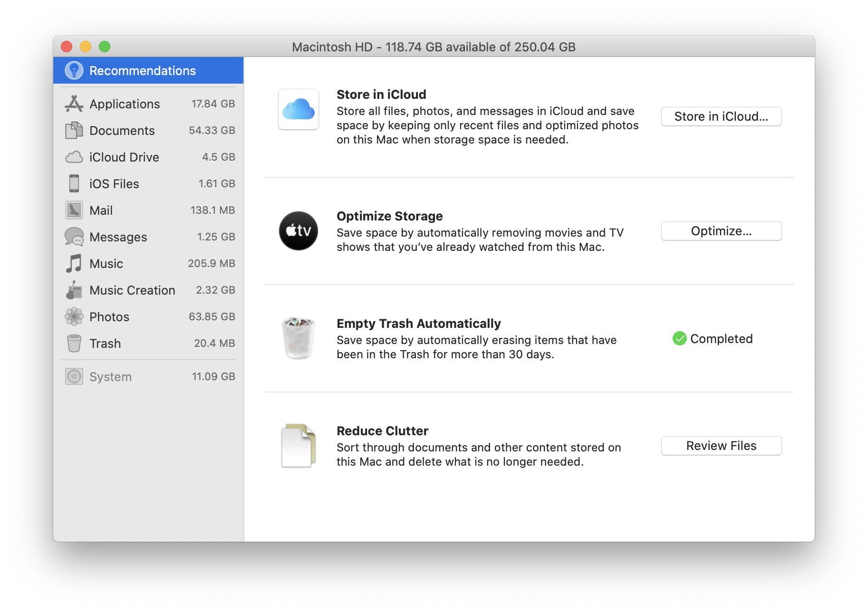Click the 1.25 GB size value
Image resolution: width=868 pixels, height=612 pixels.
point(216,237)
